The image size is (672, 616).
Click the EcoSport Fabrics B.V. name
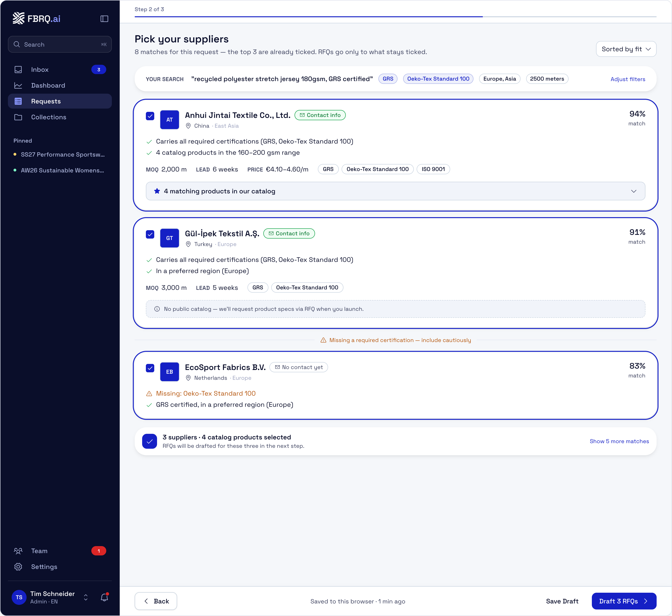pos(225,367)
